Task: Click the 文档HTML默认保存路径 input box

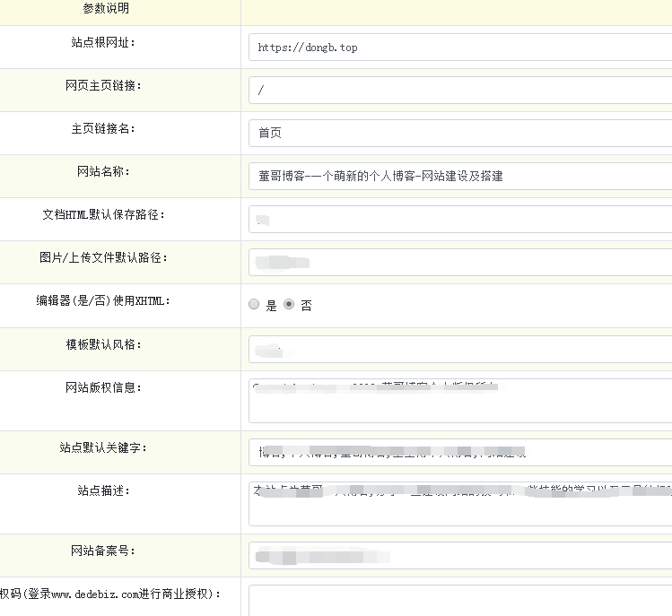Action: click(x=460, y=219)
